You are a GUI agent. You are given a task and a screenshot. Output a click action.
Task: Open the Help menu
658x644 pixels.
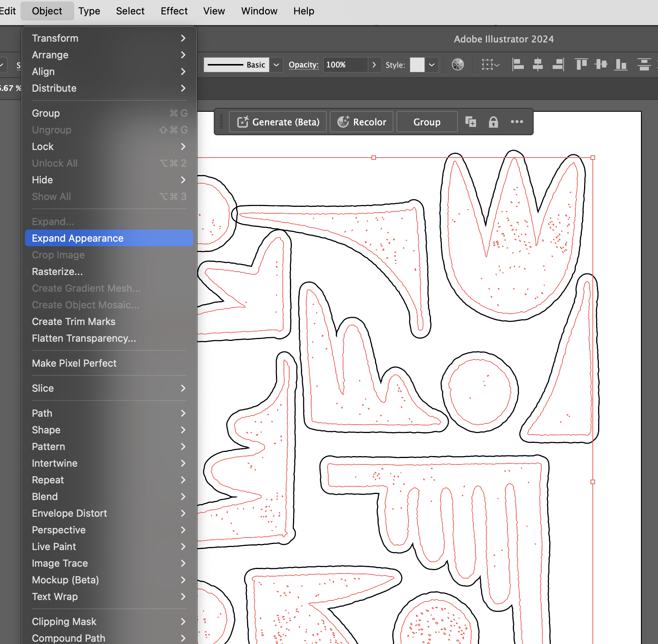[304, 11]
